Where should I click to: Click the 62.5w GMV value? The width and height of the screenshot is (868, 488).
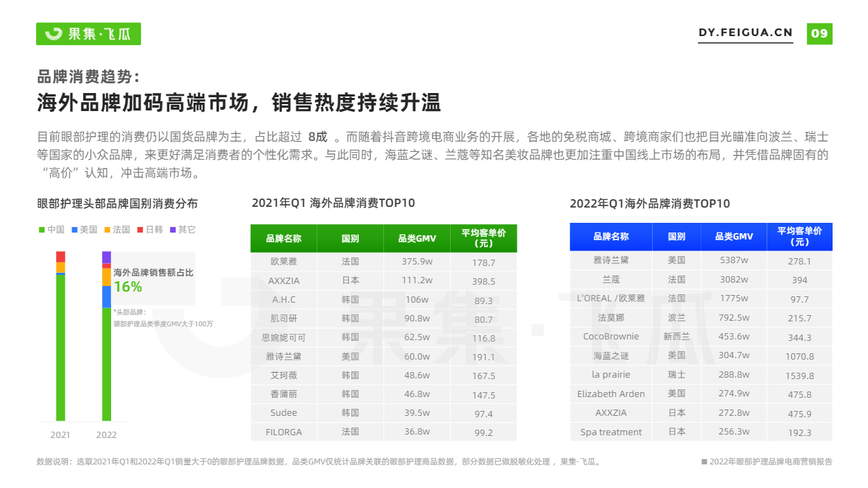tap(417, 337)
